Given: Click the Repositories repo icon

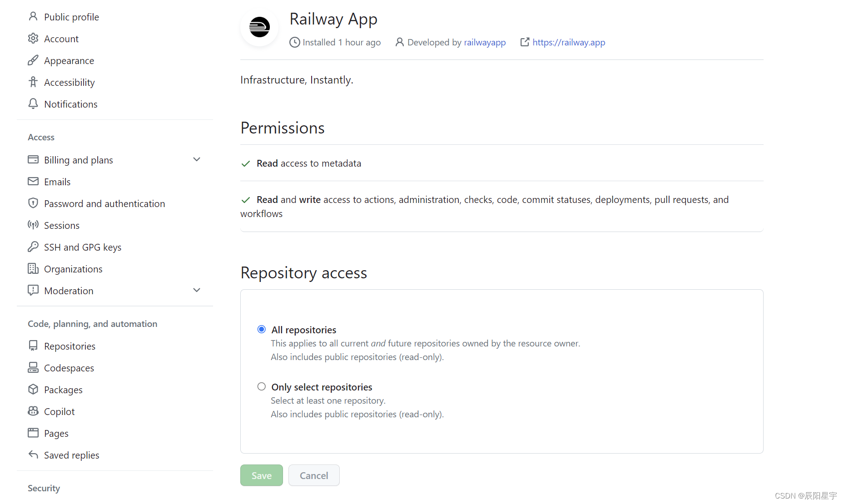Looking at the screenshot, I should [x=33, y=346].
